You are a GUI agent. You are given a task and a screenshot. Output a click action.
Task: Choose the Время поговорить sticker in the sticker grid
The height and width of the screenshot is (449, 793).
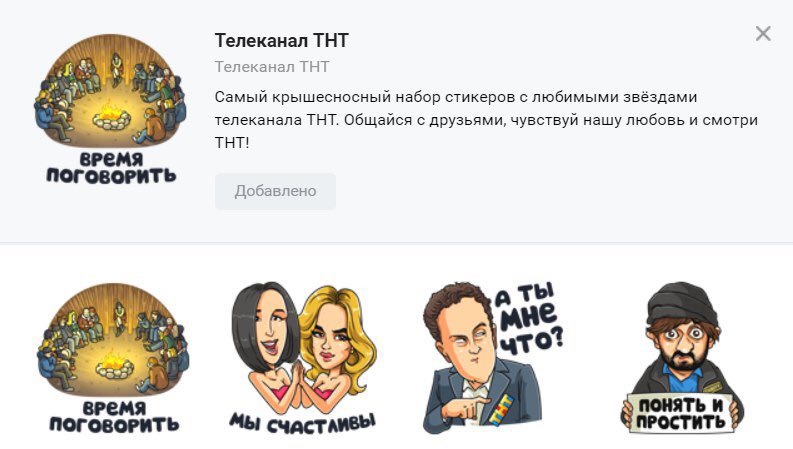pyautogui.click(x=113, y=357)
